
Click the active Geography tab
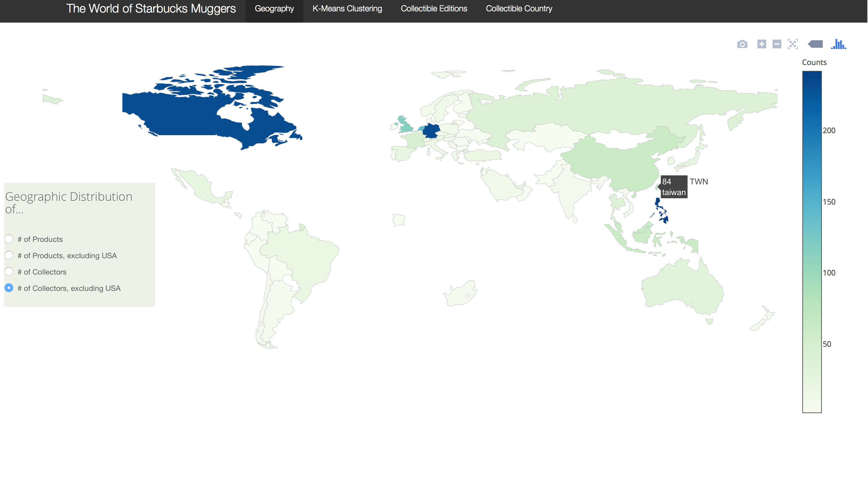click(x=274, y=9)
